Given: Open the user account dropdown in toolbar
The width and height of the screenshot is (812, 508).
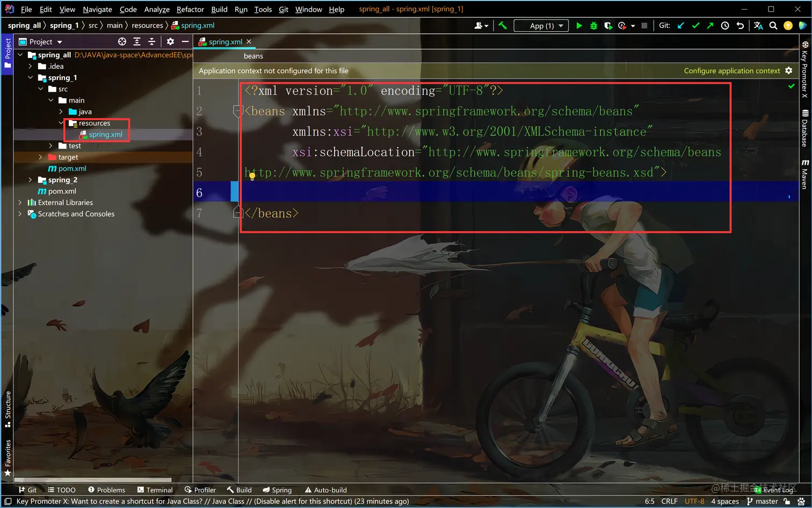Looking at the screenshot, I should pos(481,25).
